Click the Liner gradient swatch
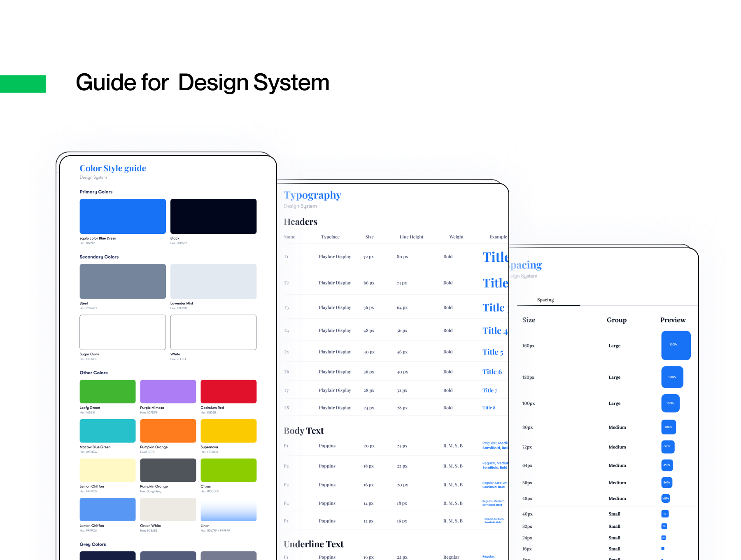The height and width of the screenshot is (560, 741). [228, 509]
